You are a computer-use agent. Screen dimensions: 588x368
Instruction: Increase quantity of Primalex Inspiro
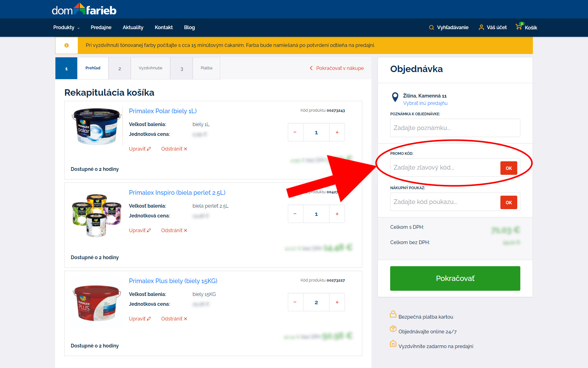pyautogui.click(x=337, y=214)
